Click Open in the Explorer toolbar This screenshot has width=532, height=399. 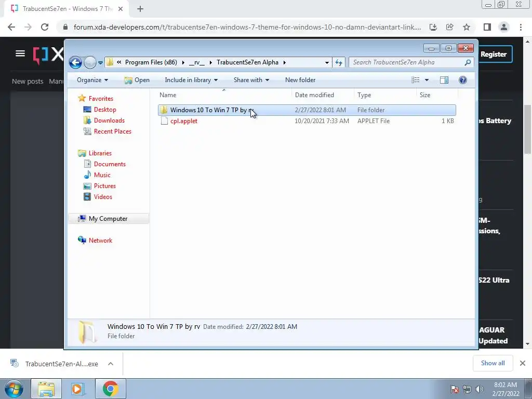(x=137, y=80)
